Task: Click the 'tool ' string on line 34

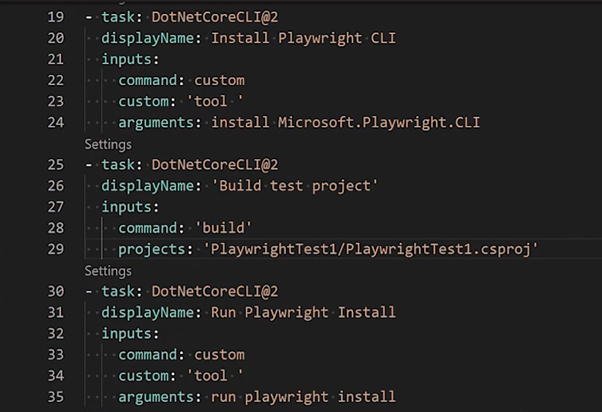Action: coord(214,375)
